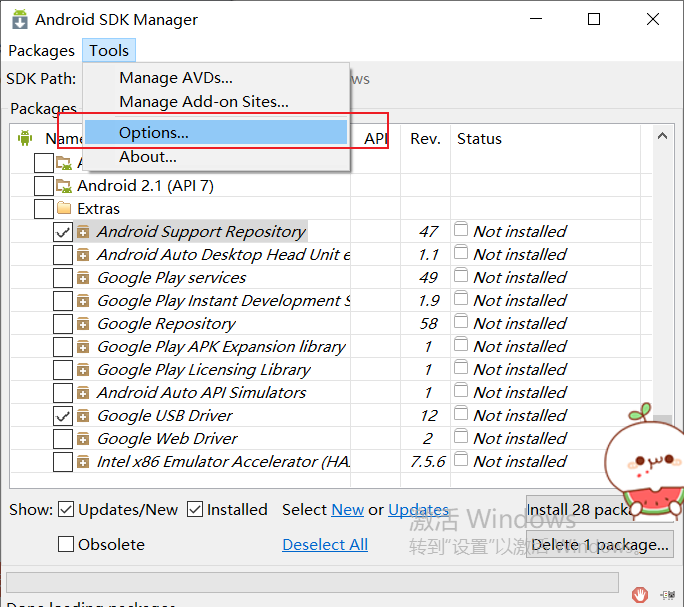Click status icon for Google Web Driver
Screen dimensions: 684x607
(461, 436)
